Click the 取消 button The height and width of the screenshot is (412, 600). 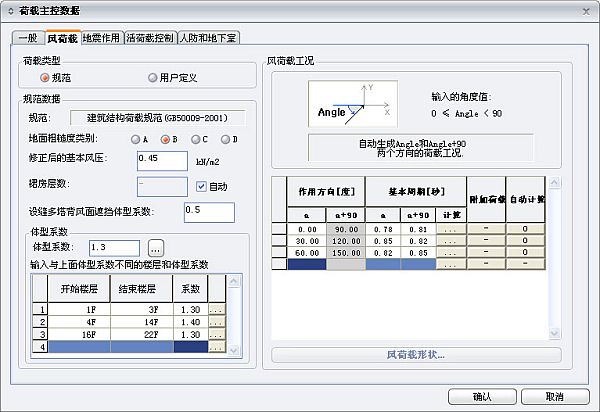(x=555, y=397)
